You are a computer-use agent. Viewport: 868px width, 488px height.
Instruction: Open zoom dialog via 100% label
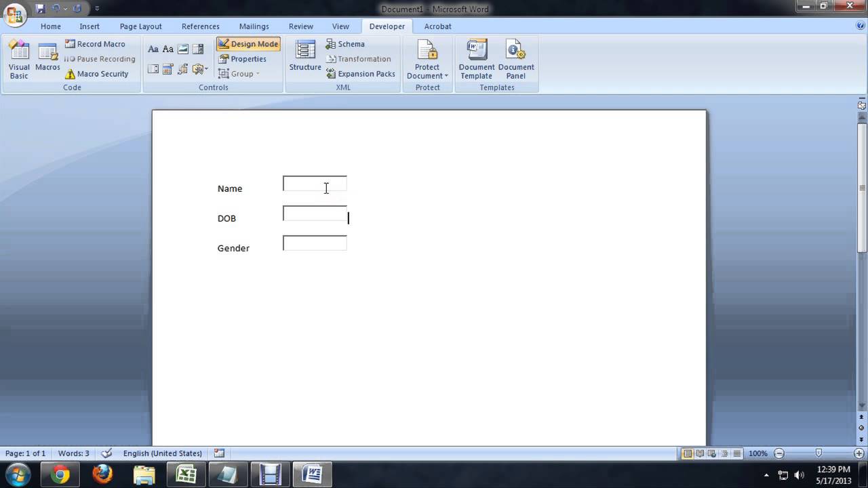tap(758, 453)
